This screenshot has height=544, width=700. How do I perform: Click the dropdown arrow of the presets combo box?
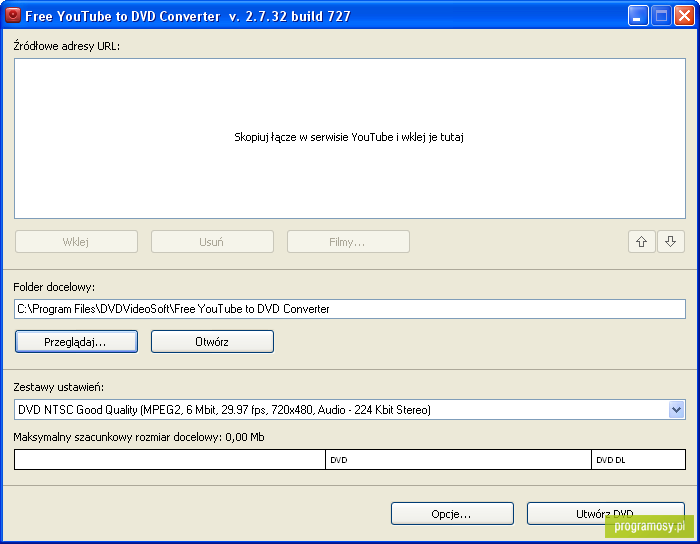click(x=676, y=410)
